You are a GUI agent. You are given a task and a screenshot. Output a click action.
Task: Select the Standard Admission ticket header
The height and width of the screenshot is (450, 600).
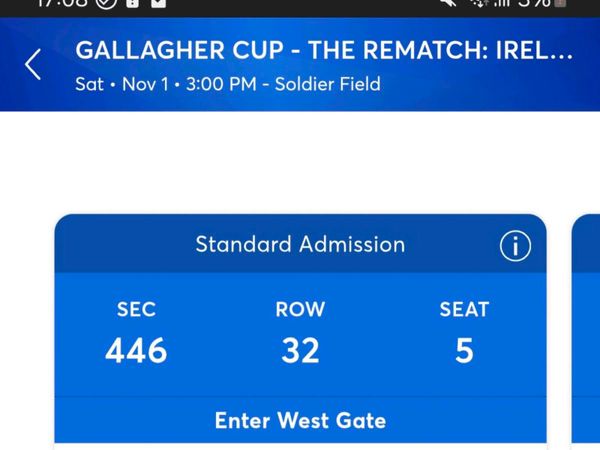point(300,244)
